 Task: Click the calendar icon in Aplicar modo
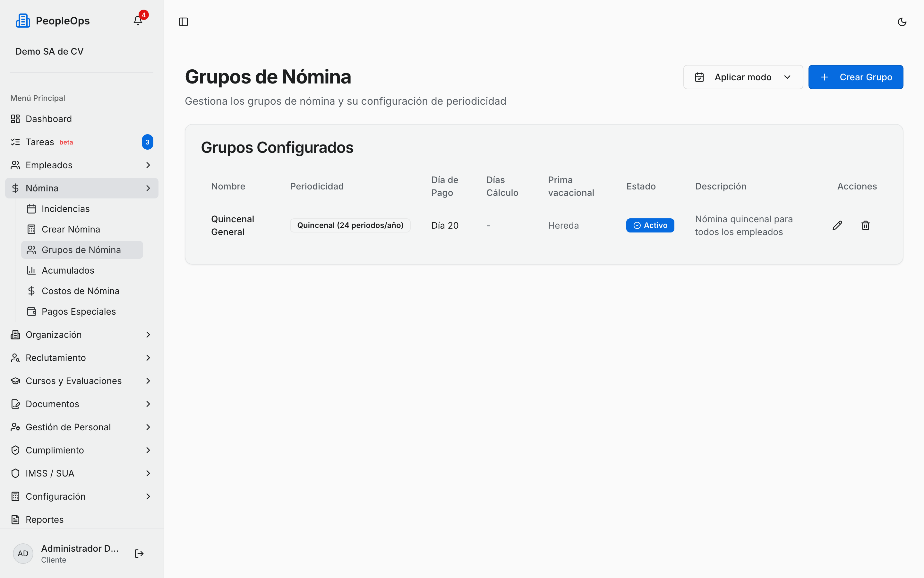tap(699, 77)
